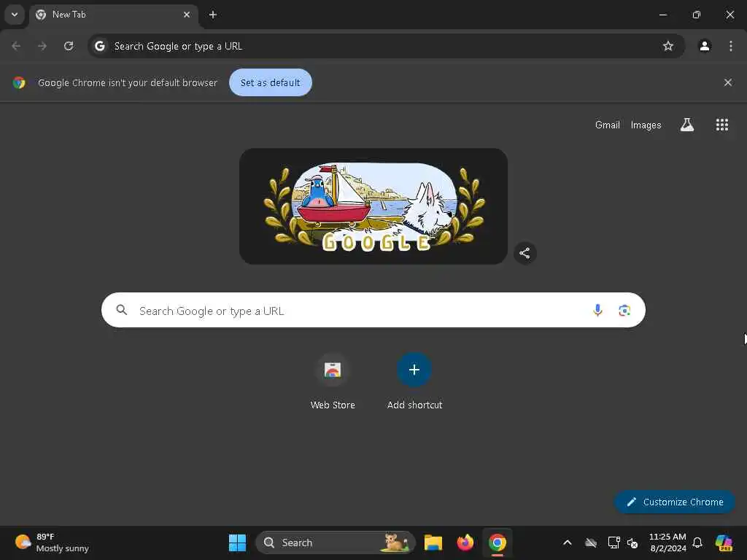Click the back navigation arrow
747x560 pixels.
click(x=16, y=46)
